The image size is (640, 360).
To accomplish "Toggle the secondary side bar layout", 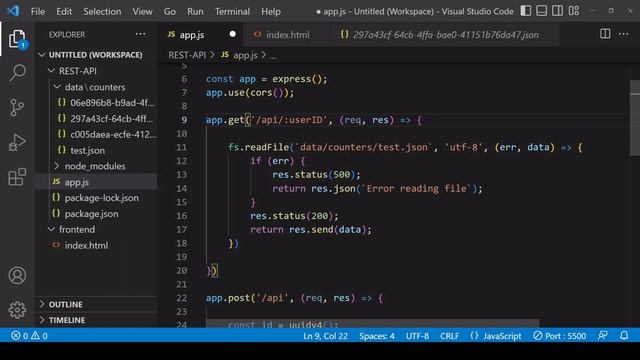I will pos(558,11).
